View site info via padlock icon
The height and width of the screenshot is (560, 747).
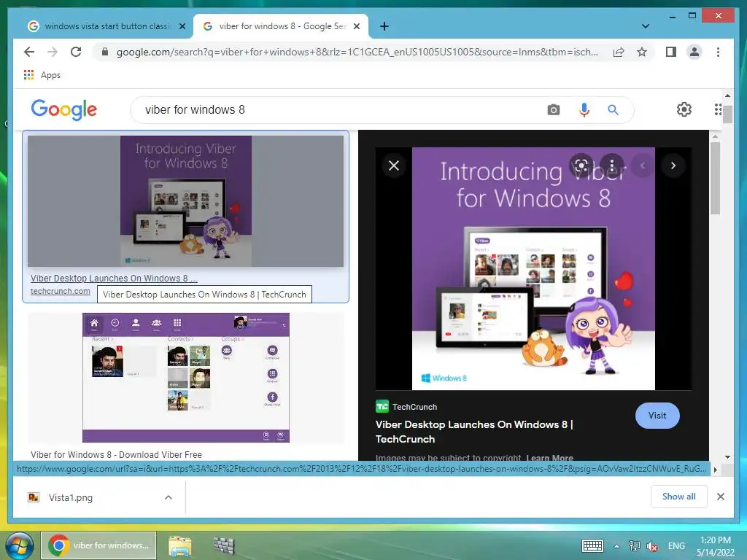[x=105, y=52]
